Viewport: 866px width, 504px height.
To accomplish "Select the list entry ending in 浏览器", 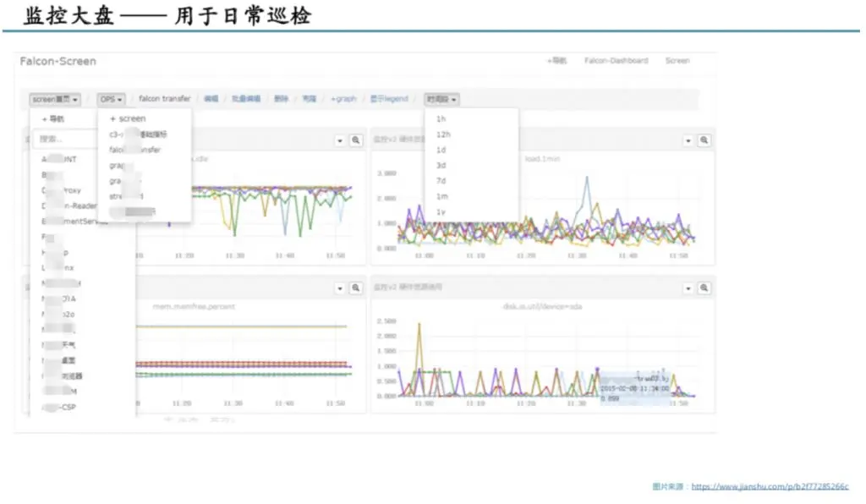I will pyautogui.click(x=62, y=376).
